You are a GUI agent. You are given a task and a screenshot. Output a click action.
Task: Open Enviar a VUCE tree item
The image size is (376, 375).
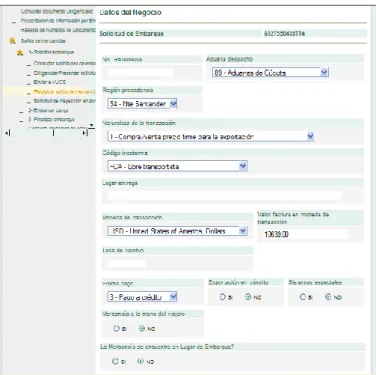coord(50,82)
